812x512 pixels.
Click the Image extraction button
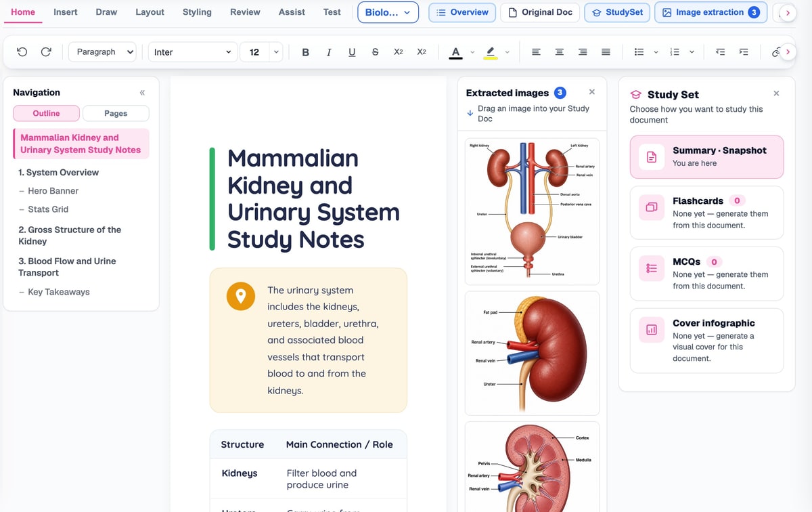(x=710, y=12)
